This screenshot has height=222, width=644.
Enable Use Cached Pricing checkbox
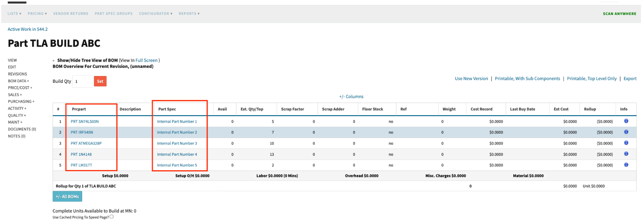[x=112, y=217]
